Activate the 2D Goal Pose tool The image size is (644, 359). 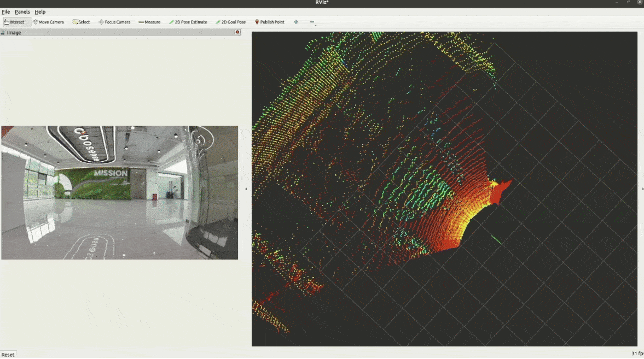click(x=230, y=22)
